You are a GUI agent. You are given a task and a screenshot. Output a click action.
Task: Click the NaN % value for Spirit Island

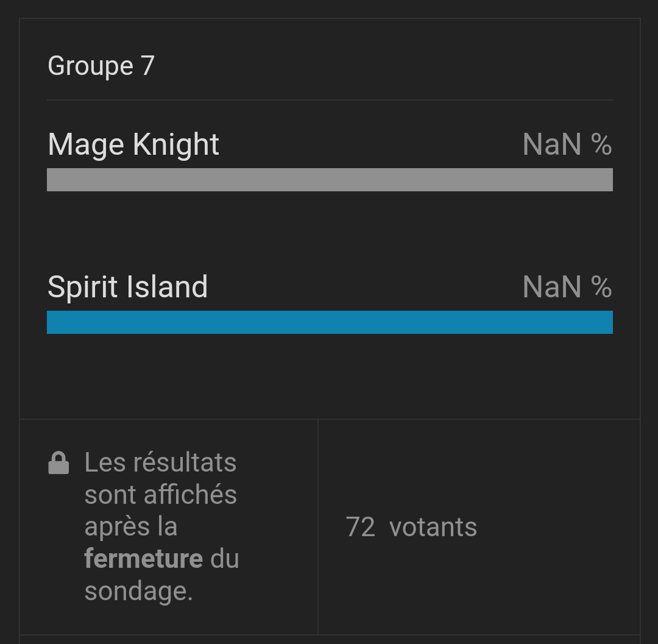pyautogui.click(x=567, y=287)
